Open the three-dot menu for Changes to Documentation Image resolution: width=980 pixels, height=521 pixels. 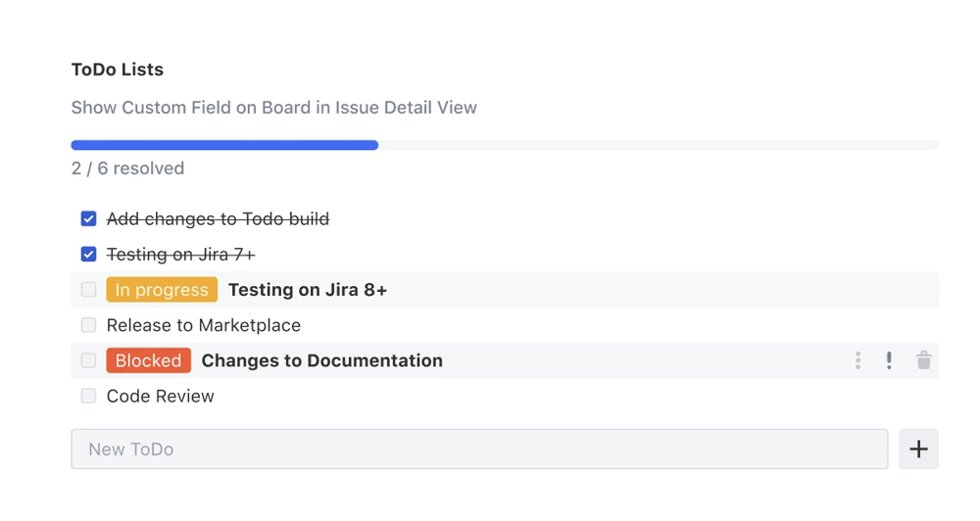tap(857, 360)
